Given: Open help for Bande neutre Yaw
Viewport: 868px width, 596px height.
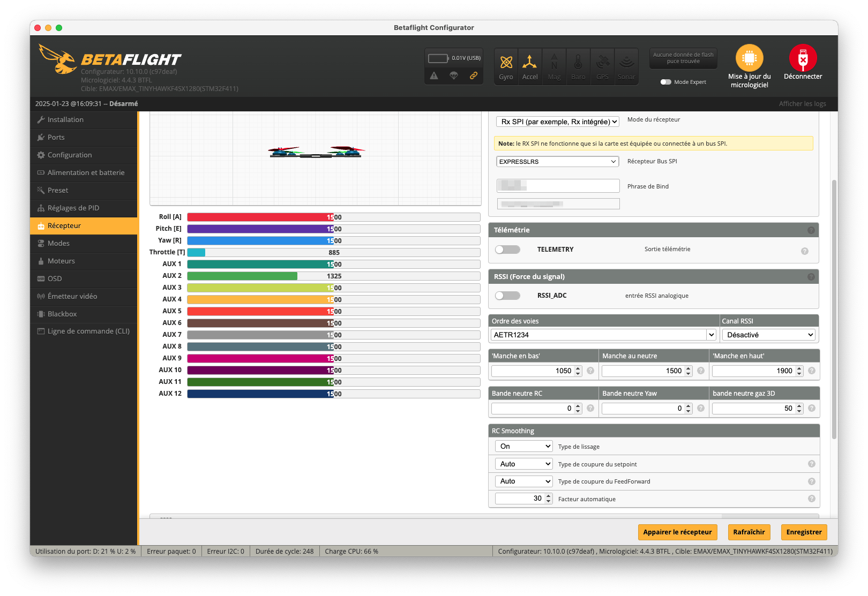Looking at the screenshot, I should pos(701,408).
